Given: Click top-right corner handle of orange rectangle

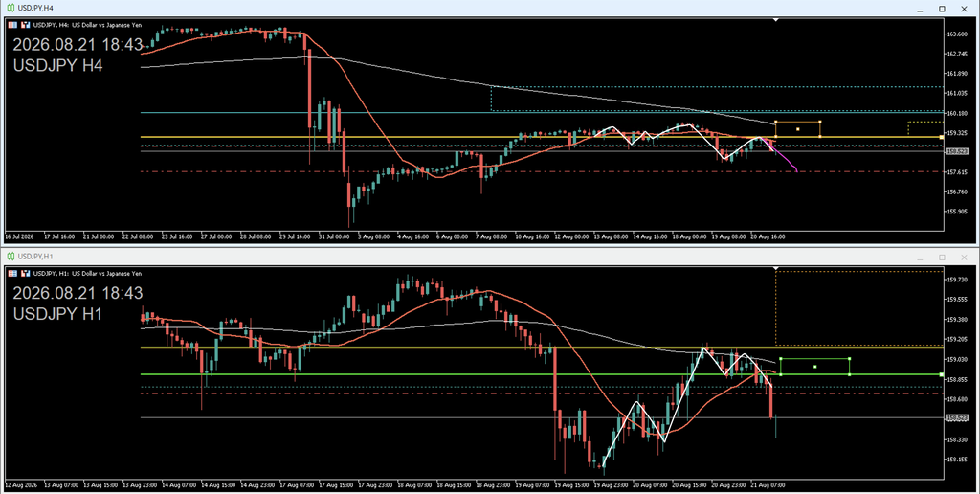Looking at the screenshot, I should coord(820,122).
